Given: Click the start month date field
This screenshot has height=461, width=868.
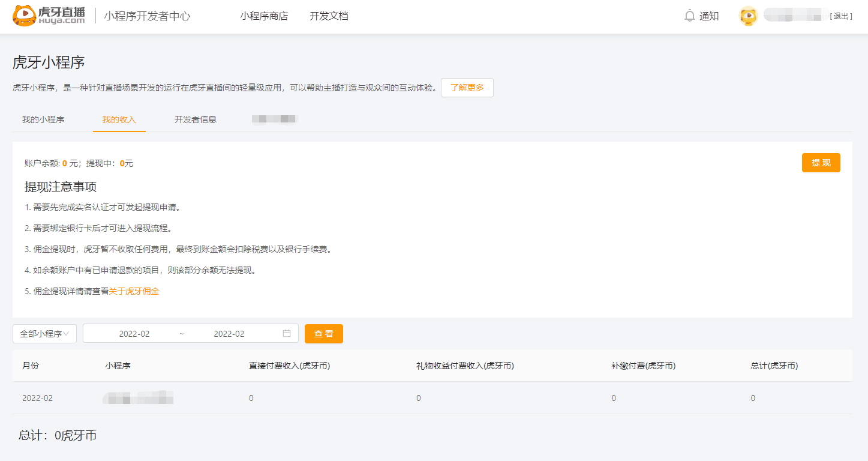Looking at the screenshot, I should click(x=134, y=334).
